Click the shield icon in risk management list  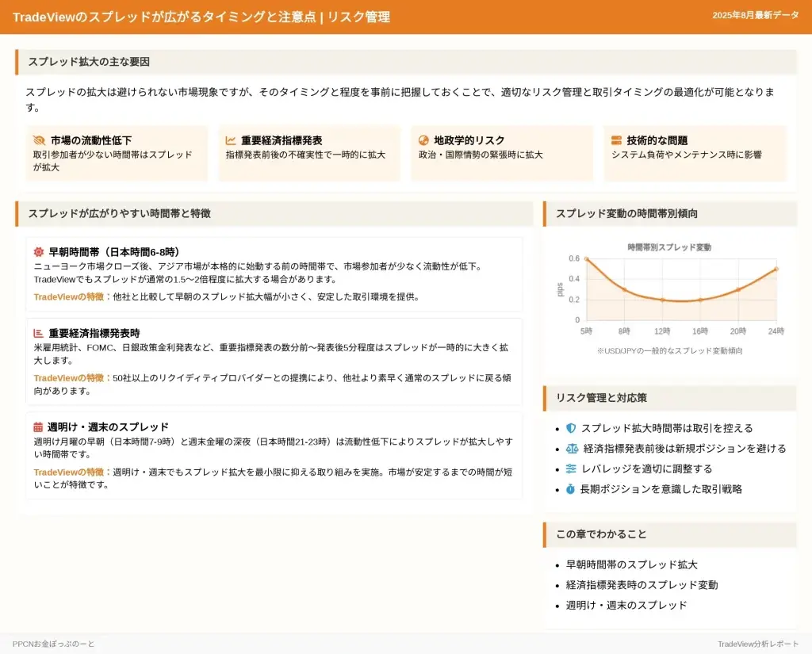(571, 428)
